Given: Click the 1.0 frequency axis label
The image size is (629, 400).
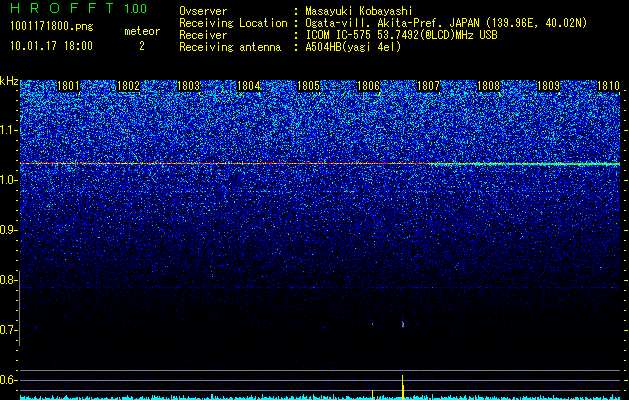Looking at the screenshot, I should pyautogui.click(x=8, y=180).
